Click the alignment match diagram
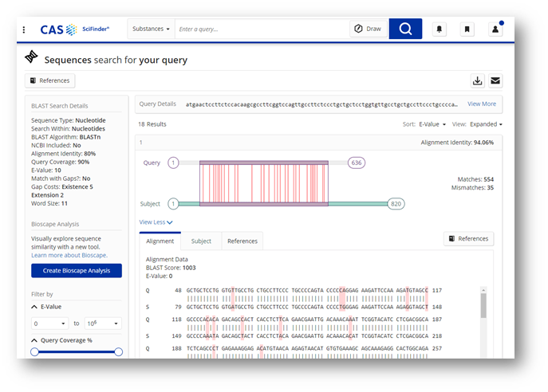The height and width of the screenshot is (392, 548). pos(264,183)
